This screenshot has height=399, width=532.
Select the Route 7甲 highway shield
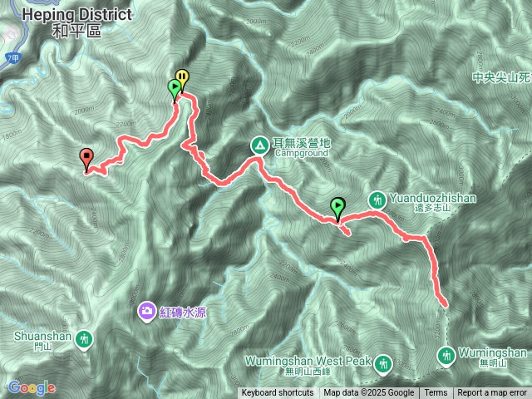13,58
